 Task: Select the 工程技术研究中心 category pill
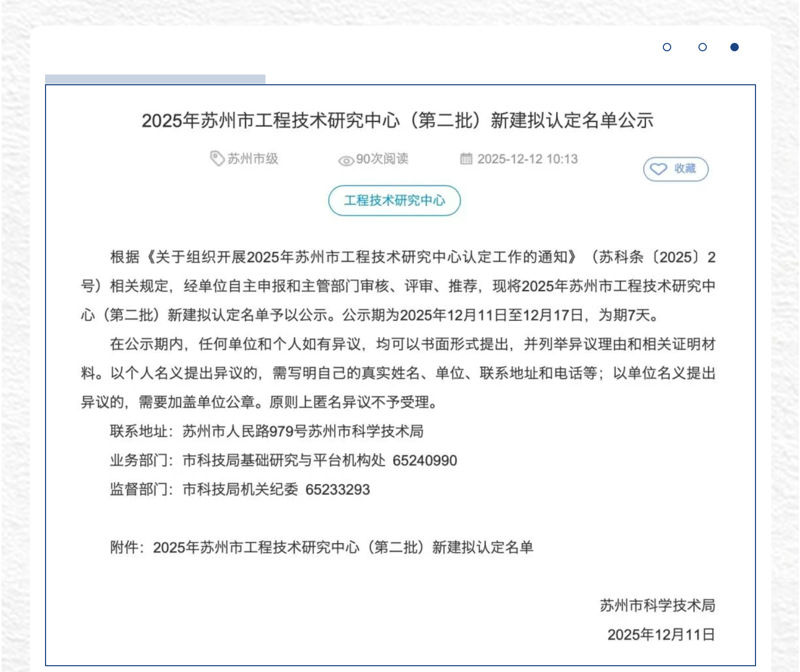tap(395, 200)
